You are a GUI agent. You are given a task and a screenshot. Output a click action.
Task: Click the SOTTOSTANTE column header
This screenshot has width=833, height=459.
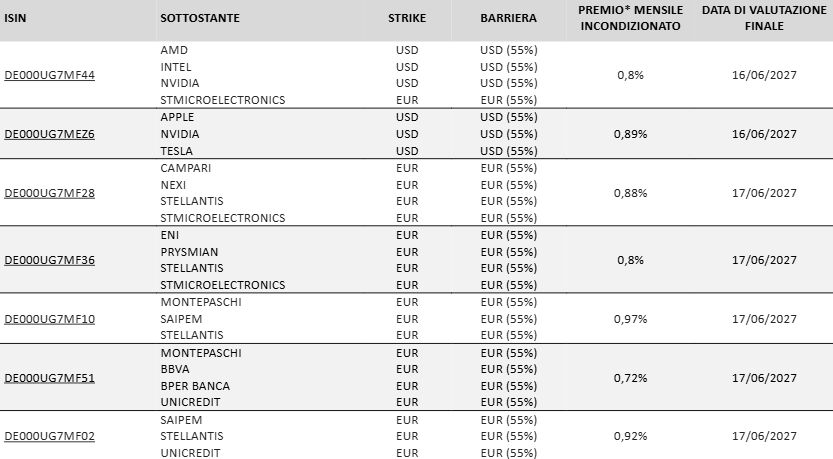[200, 18]
